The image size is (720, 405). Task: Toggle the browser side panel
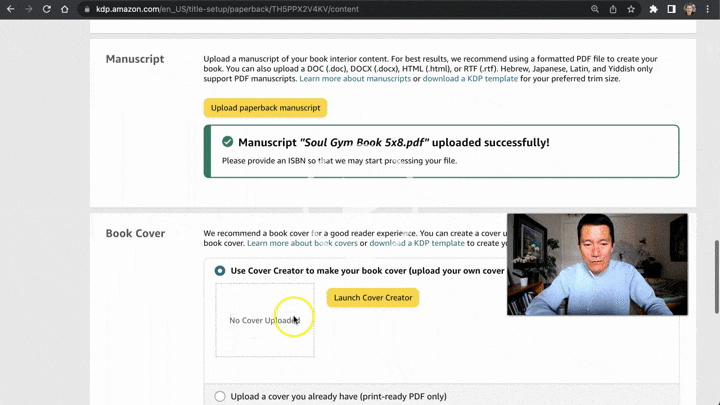tap(671, 9)
